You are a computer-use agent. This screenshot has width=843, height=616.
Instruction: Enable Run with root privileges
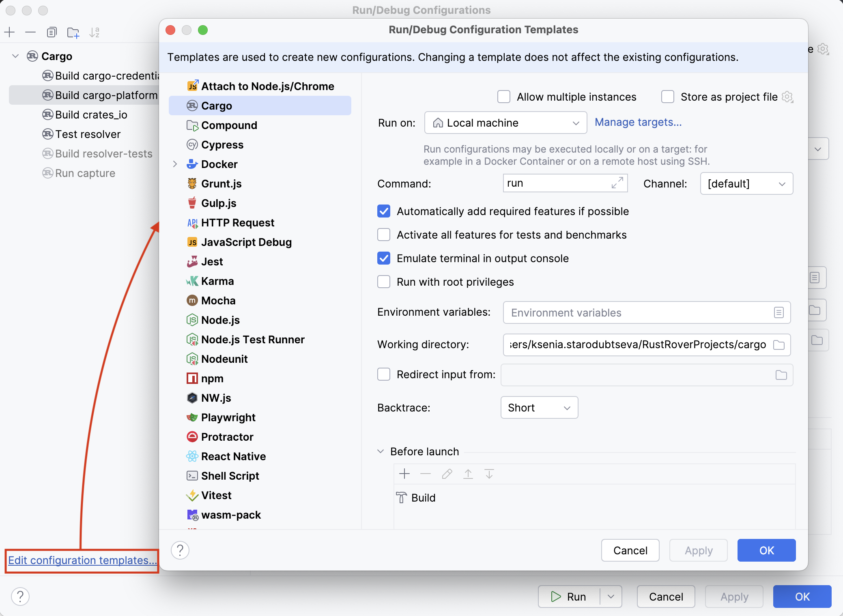(383, 282)
